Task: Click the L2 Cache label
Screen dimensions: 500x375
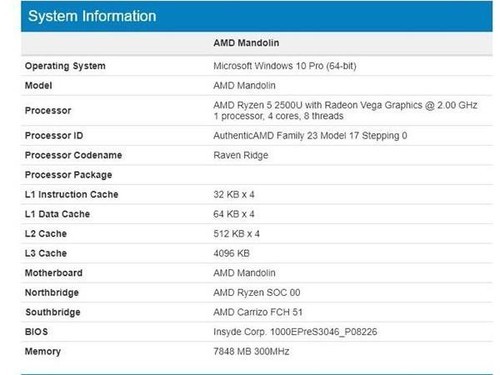Action: pos(46,234)
